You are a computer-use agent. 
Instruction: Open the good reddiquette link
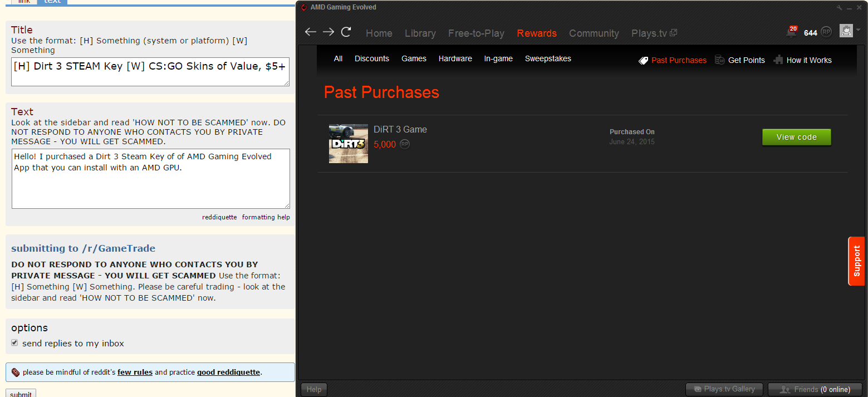(x=228, y=372)
